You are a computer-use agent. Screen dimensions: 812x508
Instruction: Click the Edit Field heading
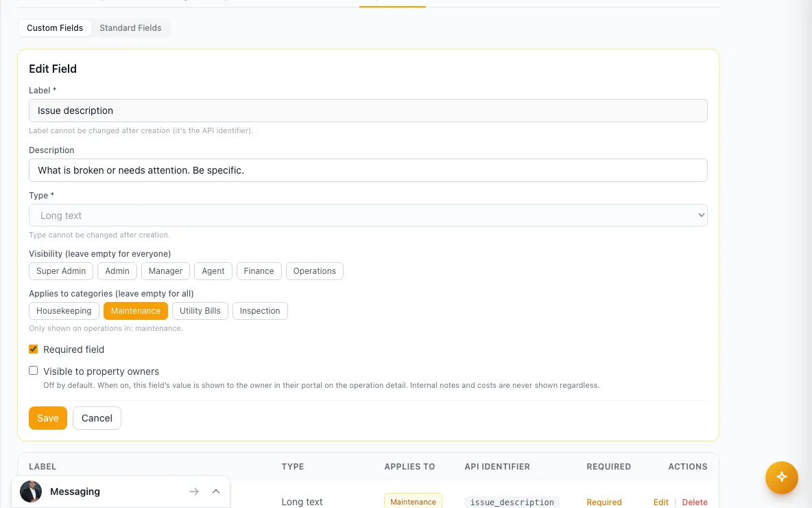coord(53,69)
